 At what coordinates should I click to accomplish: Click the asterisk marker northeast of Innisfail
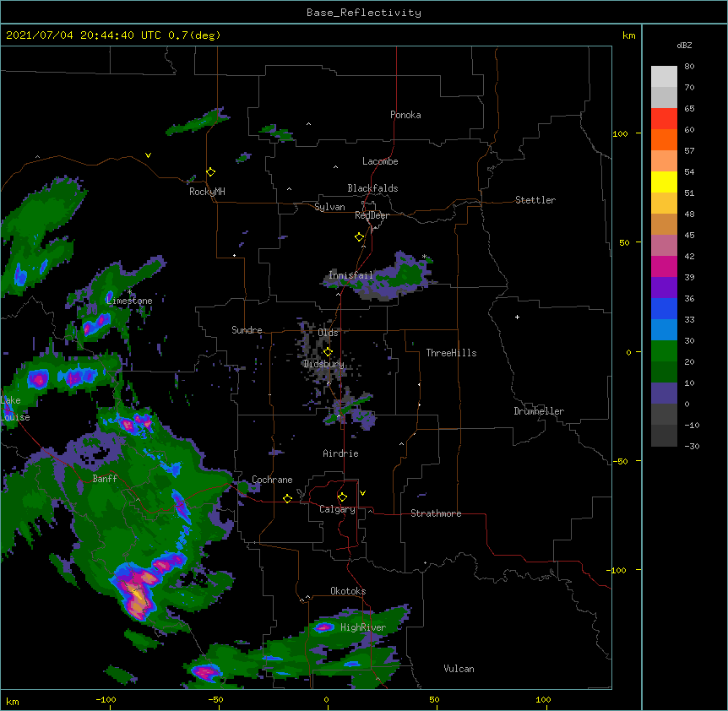(x=424, y=256)
